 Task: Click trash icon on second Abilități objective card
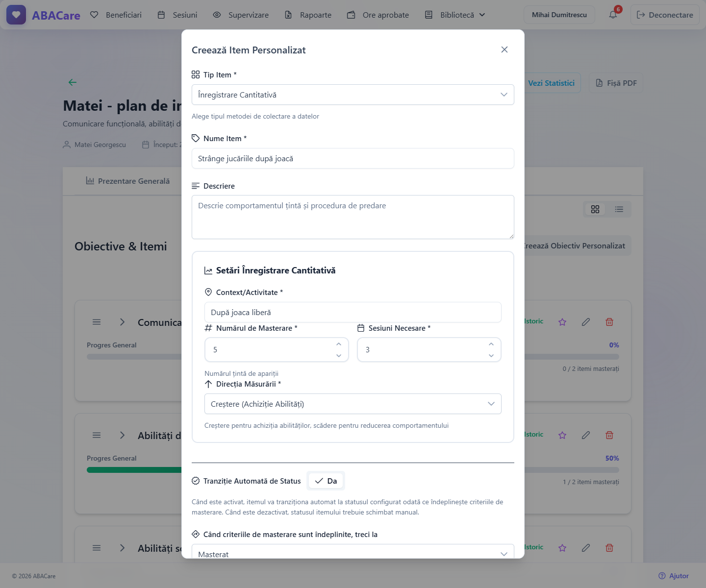point(609,435)
